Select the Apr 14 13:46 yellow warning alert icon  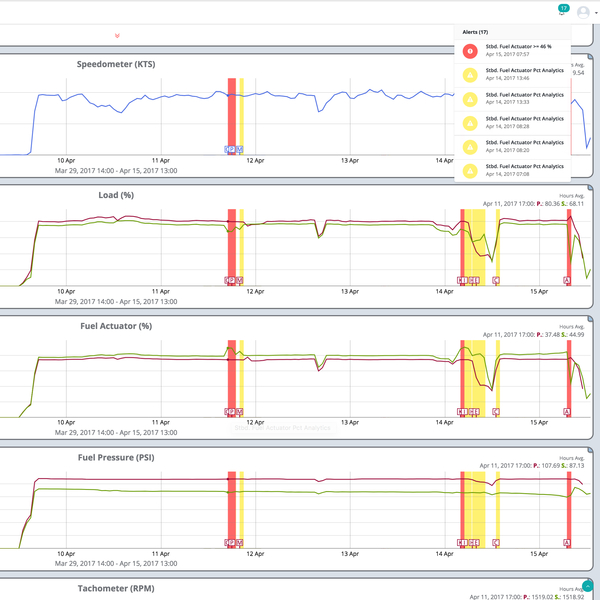click(x=470, y=75)
